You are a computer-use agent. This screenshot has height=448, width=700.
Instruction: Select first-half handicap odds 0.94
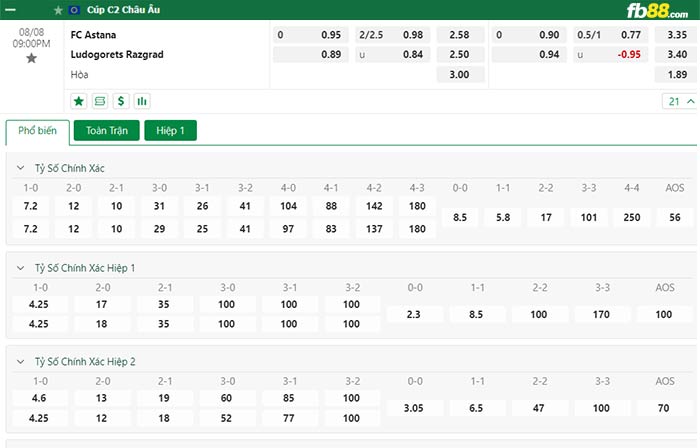529,54
